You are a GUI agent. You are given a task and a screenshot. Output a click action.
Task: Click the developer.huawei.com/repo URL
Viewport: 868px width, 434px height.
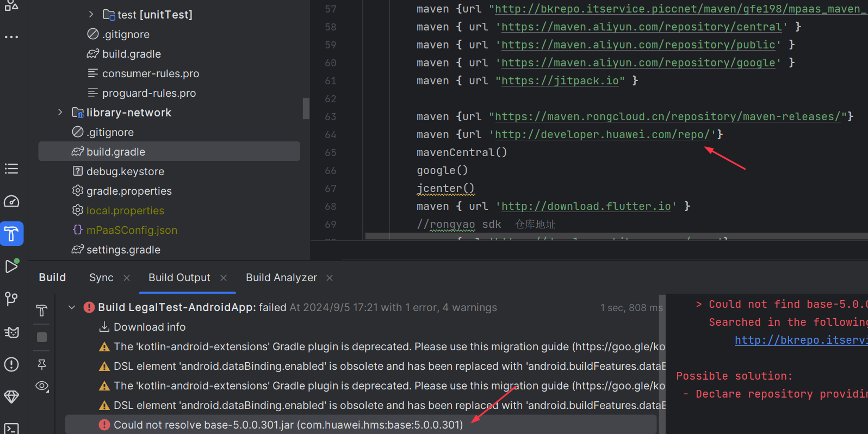603,134
